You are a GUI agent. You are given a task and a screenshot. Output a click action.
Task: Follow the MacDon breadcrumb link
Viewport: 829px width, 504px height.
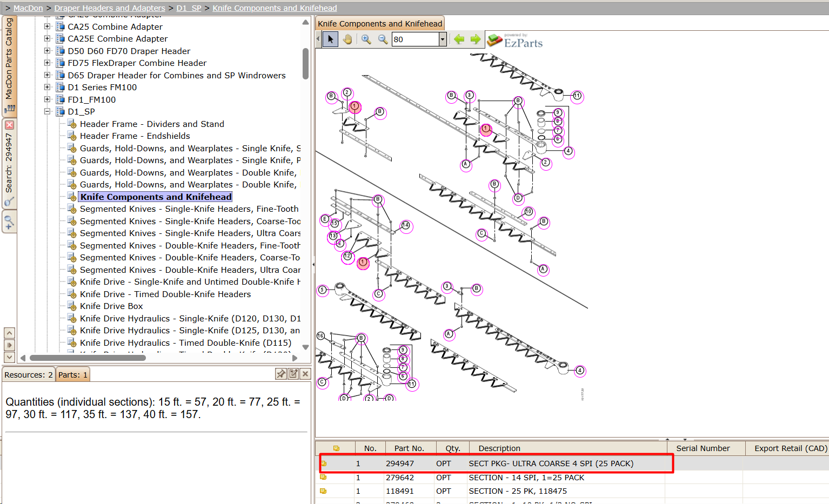point(28,8)
